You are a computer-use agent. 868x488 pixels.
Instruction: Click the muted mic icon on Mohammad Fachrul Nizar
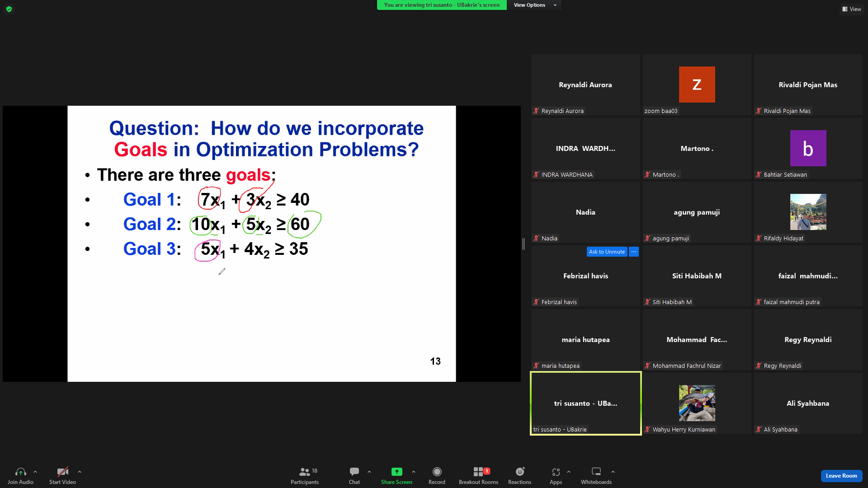coord(647,366)
